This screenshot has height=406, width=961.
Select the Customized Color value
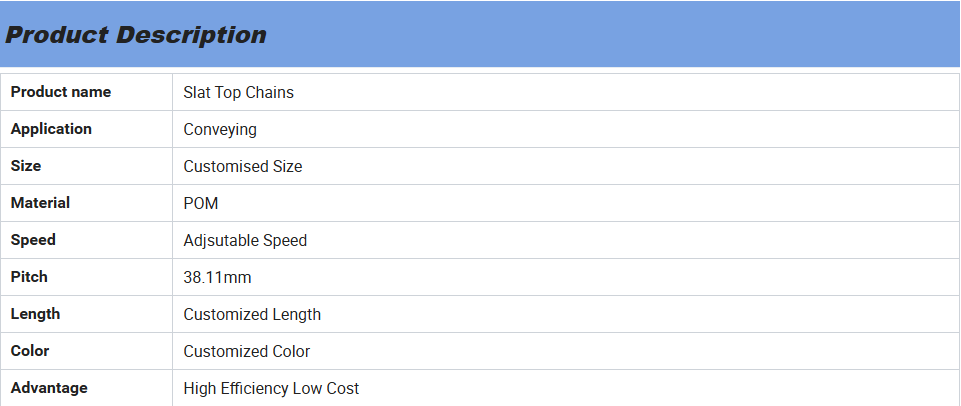click(247, 351)
